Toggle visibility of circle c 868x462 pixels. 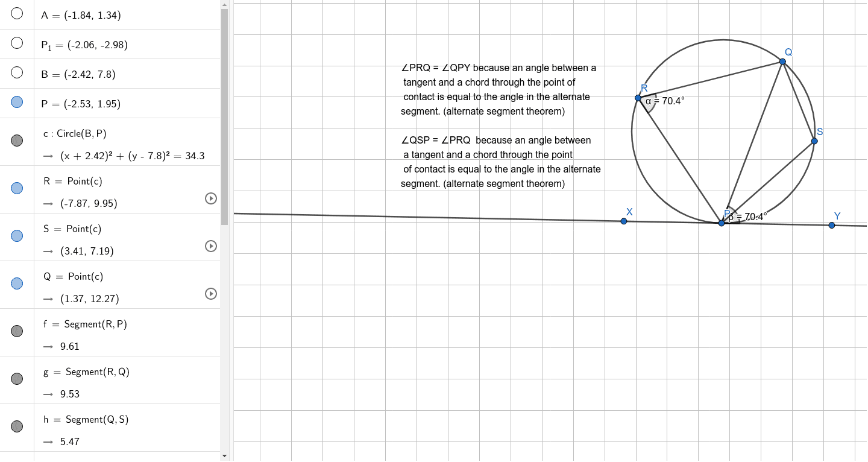(x=17, y=141)
